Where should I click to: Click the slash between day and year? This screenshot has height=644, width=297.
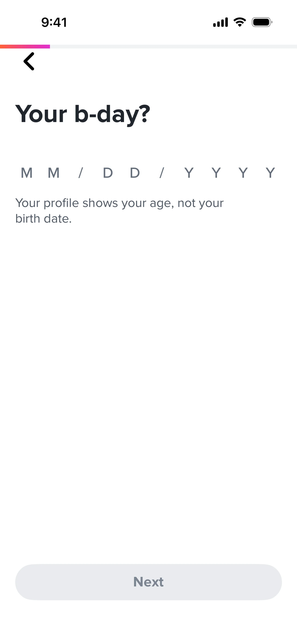(x=162, y=173)
